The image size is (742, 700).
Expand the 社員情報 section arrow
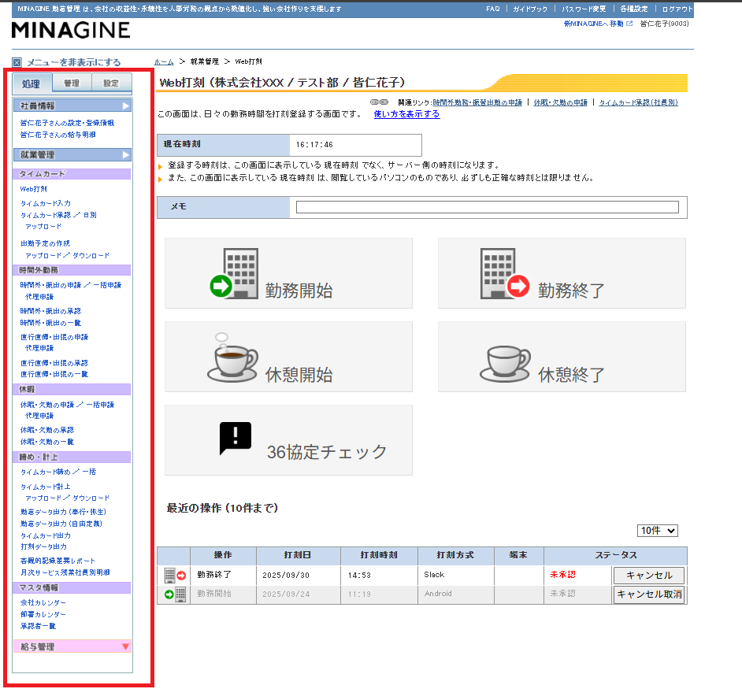click(126, 106)
